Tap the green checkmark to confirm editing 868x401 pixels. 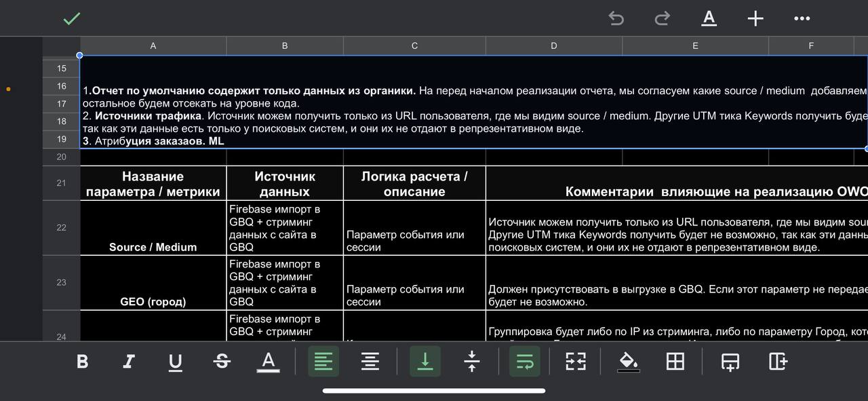[x=72, y=19]
